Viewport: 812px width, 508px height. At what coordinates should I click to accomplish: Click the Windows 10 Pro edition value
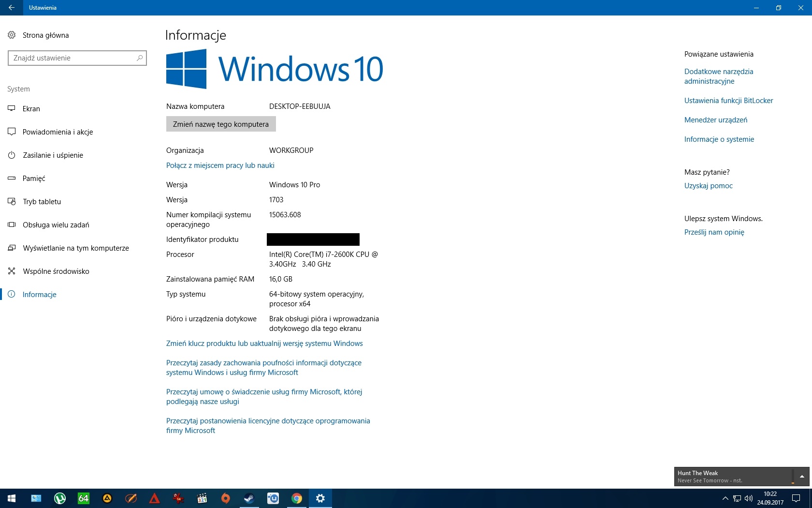[x=295, y=185]
